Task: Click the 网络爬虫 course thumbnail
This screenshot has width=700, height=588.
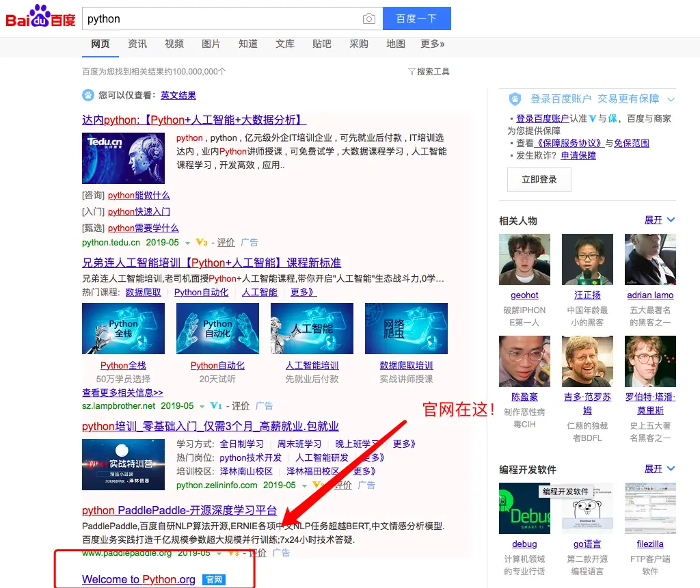Action: point(406,329)
